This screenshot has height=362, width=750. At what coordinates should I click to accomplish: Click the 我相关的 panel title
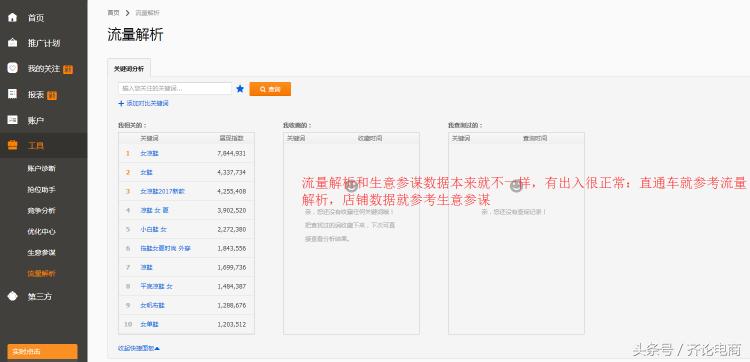coord(132,125)
